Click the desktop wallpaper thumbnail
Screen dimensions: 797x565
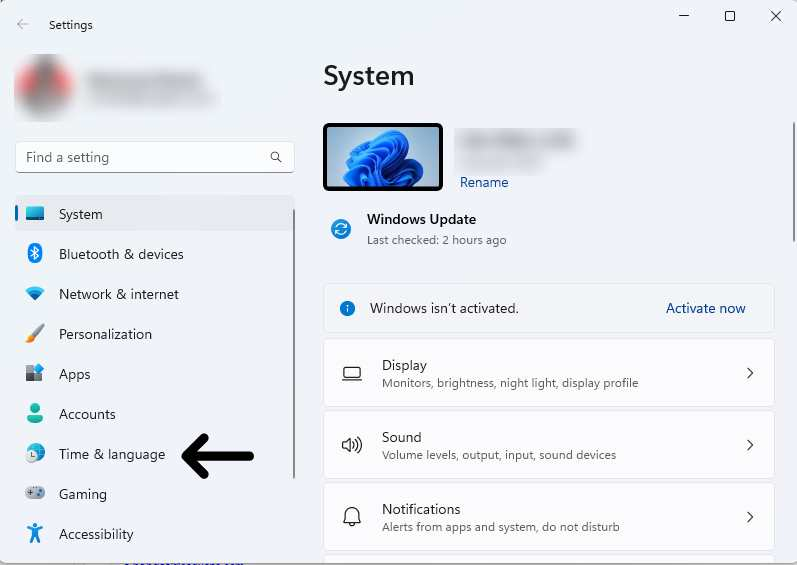point(383,157)
